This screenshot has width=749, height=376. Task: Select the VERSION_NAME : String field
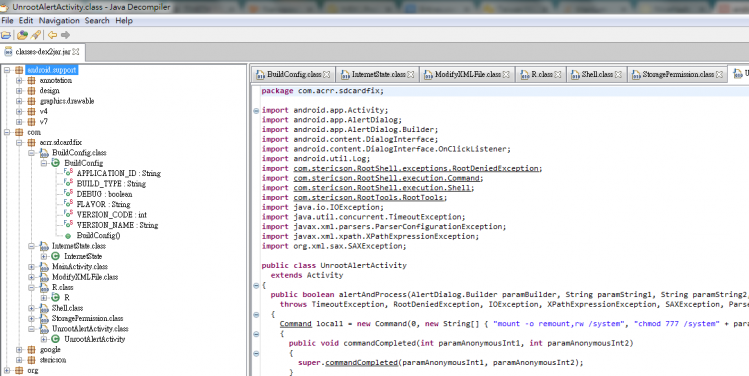click(117, 225)
